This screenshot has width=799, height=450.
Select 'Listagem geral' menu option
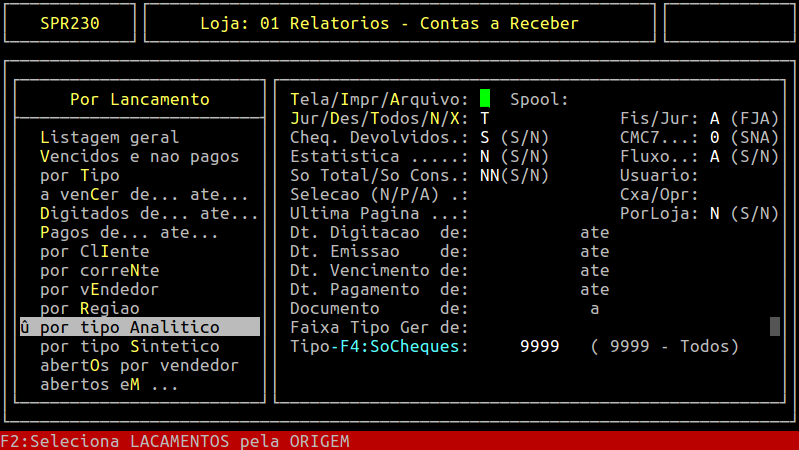click(x=110, y=137)
